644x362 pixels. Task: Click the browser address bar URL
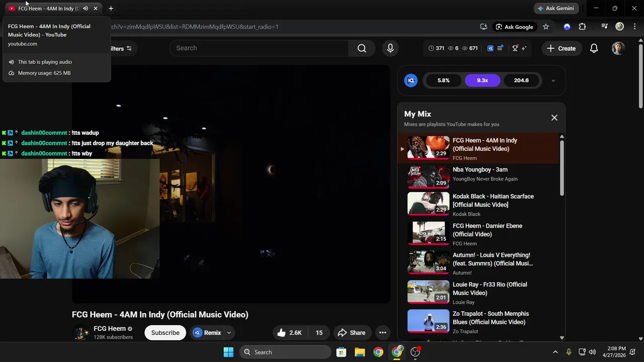pos(194,27)
